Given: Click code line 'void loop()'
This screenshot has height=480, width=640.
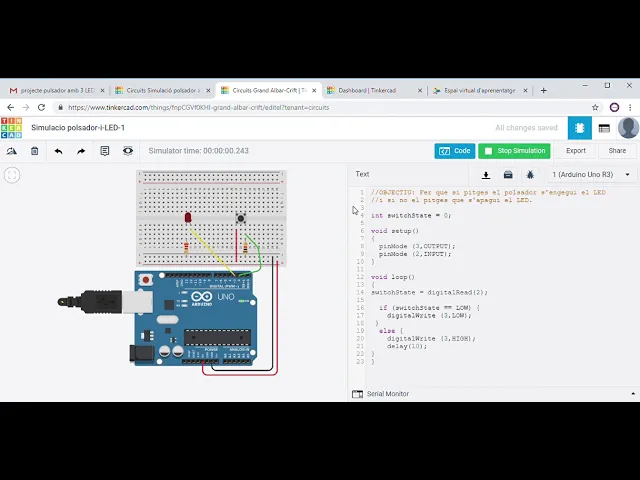Looking at the screenshot, I should [x=393, y=277].
